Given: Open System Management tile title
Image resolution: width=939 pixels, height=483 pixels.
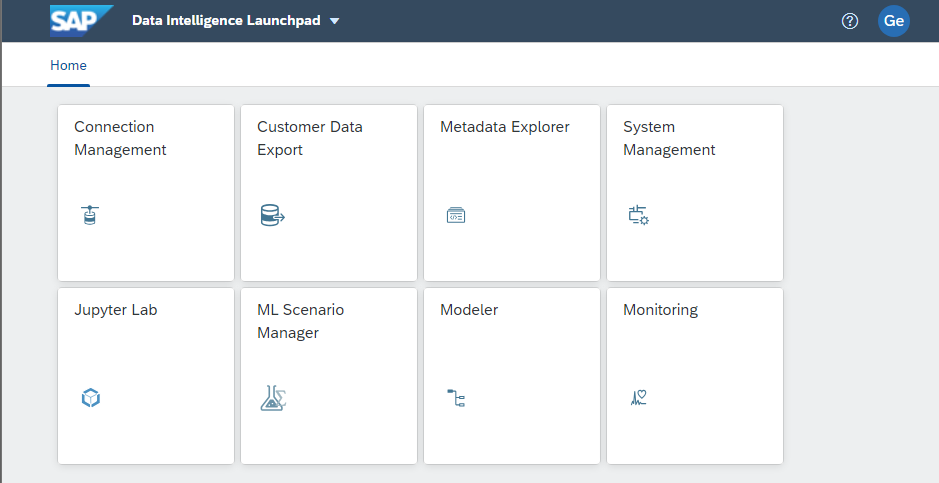Looking at the screenshot, I should coord(668,138).
